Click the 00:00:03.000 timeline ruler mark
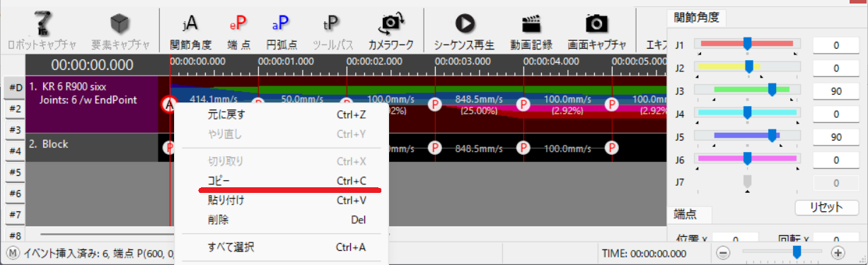The image size is (868, 265). pos(462,61)
